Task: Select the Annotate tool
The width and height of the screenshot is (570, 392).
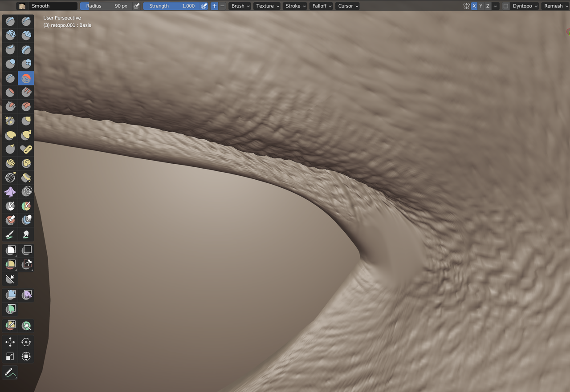Action: coord(10,373)
